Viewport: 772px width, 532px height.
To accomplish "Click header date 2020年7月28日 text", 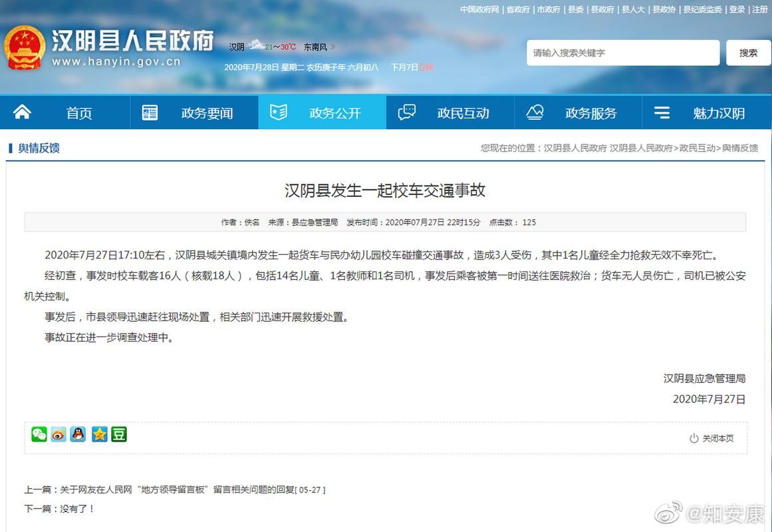I will [x=251, y=67].
